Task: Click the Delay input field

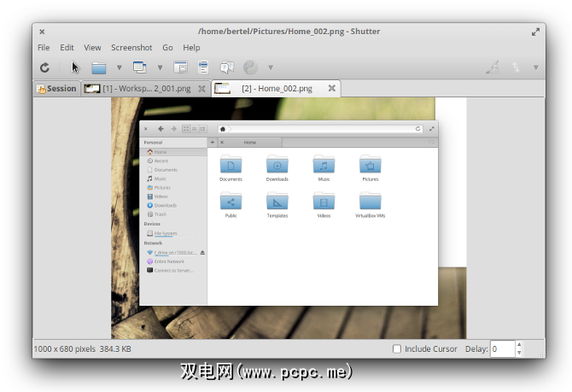Action: pyautogui.click(x=502, y=349)
